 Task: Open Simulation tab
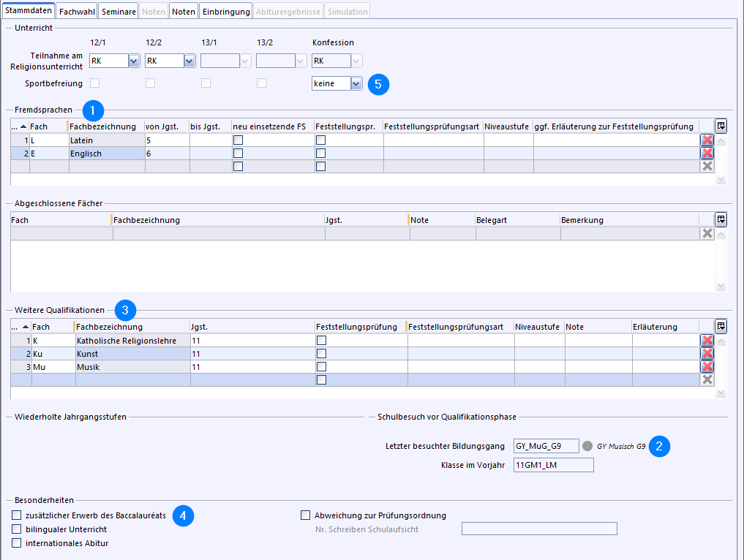coord(347,12)
